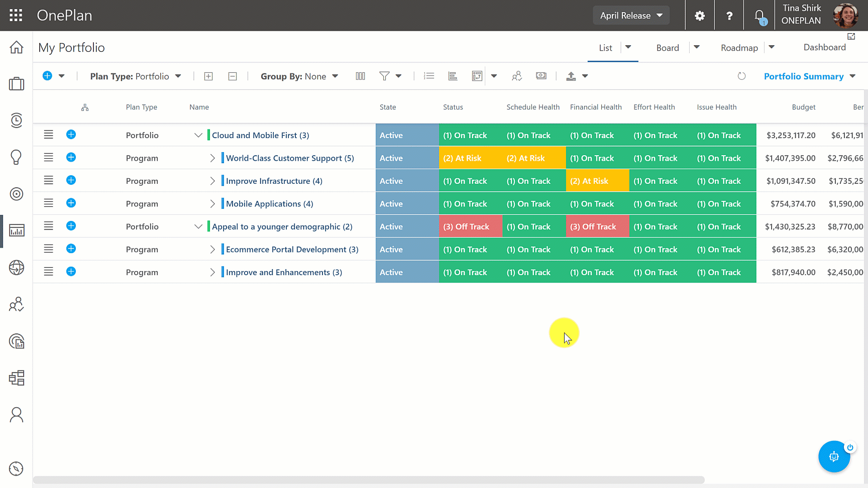Click the filter funnel icon
The image size is (868, 488).
(x=384, y=76)
